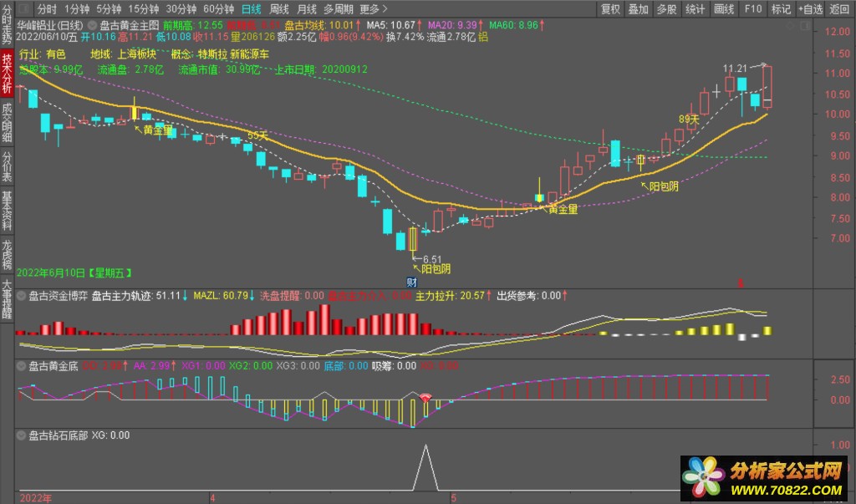Open the 大事提醒 sidebar tab
Image resolution: width=856 pixels, height=504 pixels.
click(x=7, y=298)
